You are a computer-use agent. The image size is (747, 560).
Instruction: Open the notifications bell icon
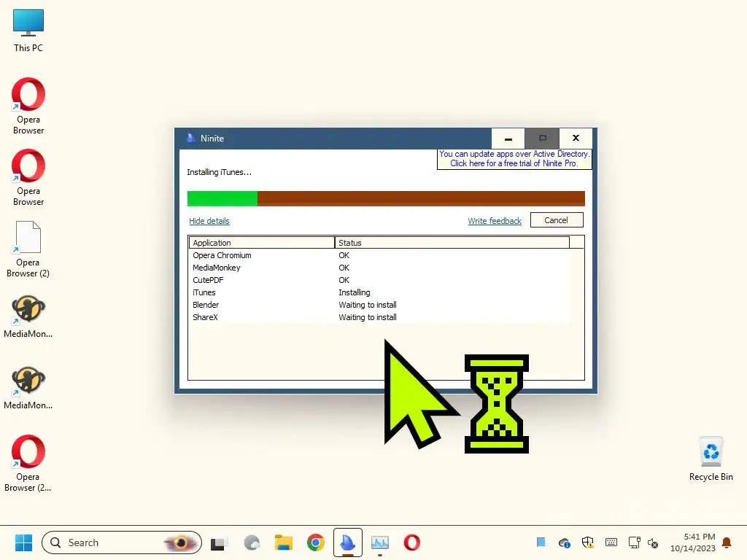pyautogui.click(x=727, y=542)
